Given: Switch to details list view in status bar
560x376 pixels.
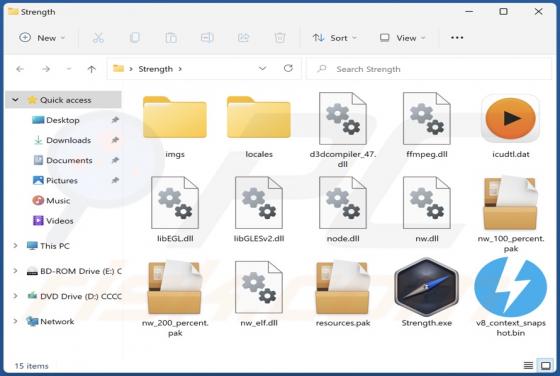Looking at the screenshot, I should (528, 365).
